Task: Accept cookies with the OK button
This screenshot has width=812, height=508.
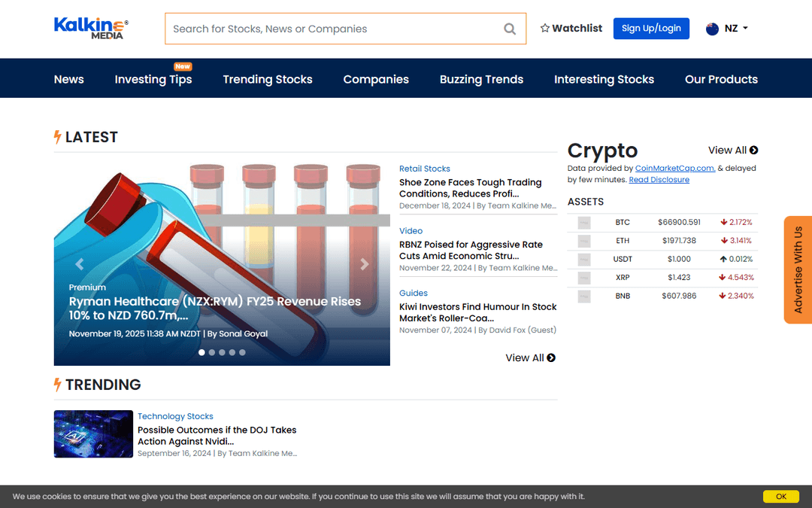Action: (781, 497)
